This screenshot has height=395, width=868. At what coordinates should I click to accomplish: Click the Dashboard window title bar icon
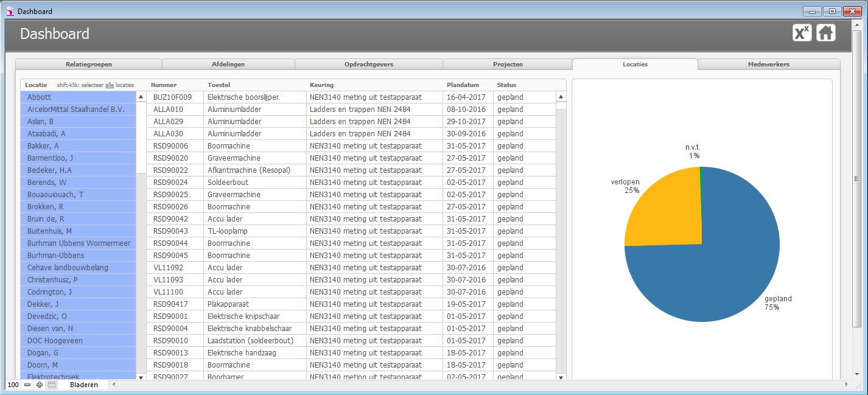(x=10, y=11)
